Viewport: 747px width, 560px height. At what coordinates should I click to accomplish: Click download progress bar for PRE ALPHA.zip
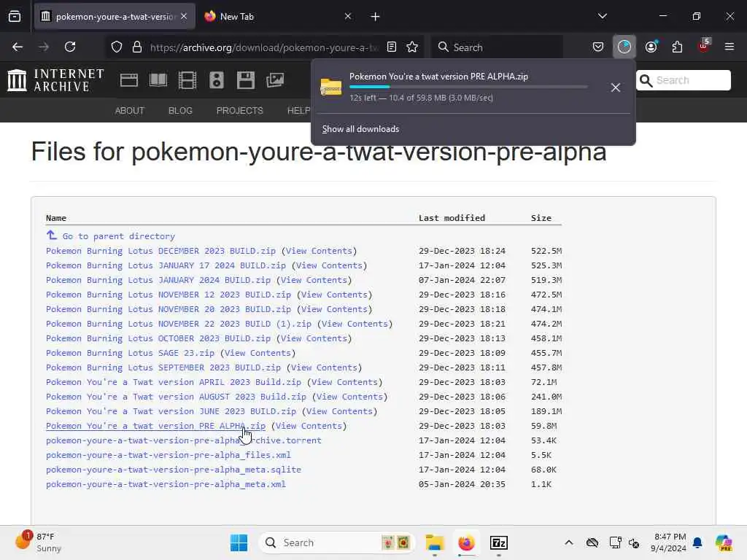click(x=468, y=87)
